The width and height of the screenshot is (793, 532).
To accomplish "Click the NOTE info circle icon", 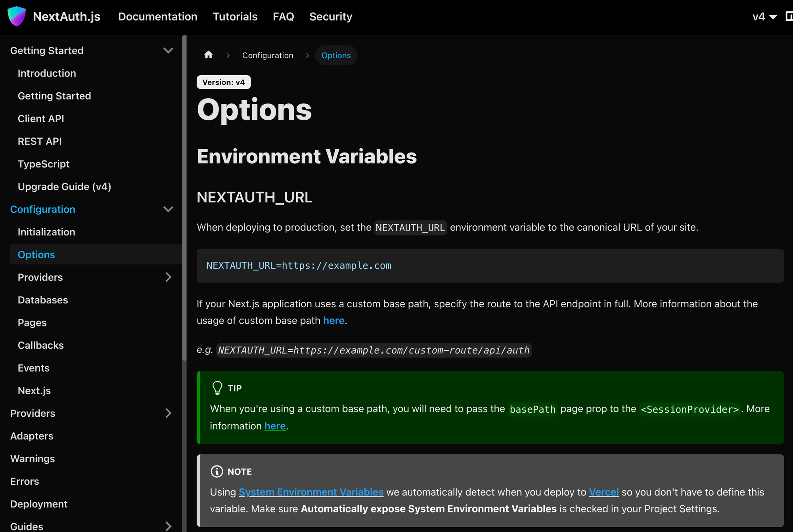I will (217, 471).
